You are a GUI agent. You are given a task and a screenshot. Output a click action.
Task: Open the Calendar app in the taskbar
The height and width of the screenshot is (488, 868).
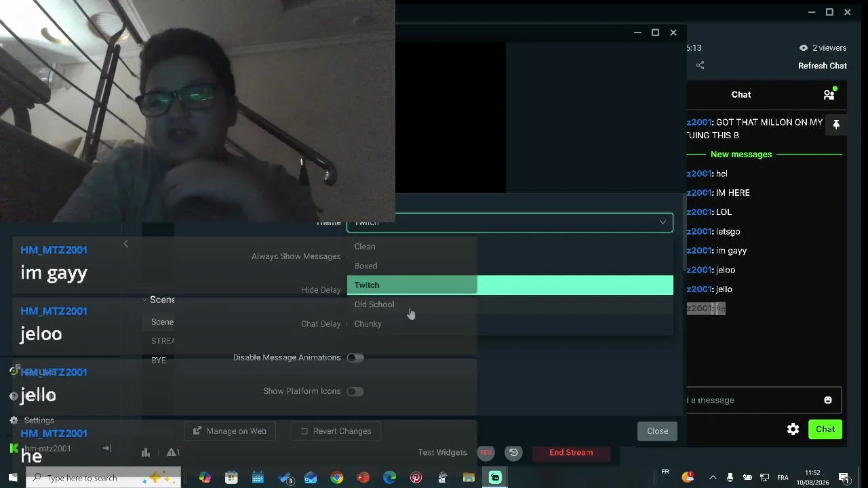click(x=258, y=478)
